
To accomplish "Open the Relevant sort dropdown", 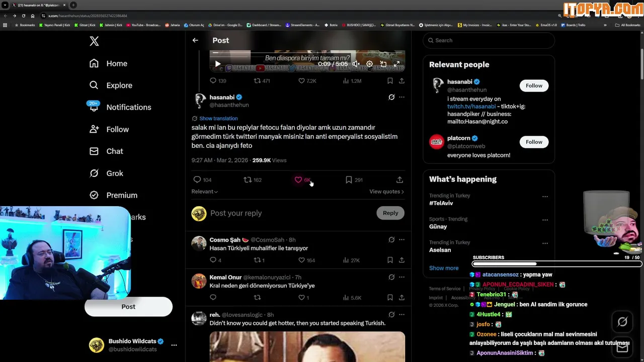I will 204,192.
